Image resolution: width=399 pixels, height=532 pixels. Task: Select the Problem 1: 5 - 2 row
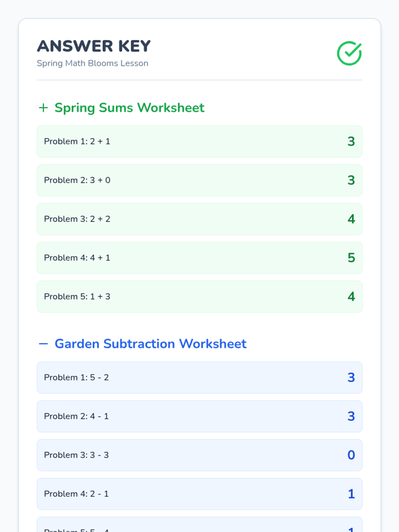[199, 377]
